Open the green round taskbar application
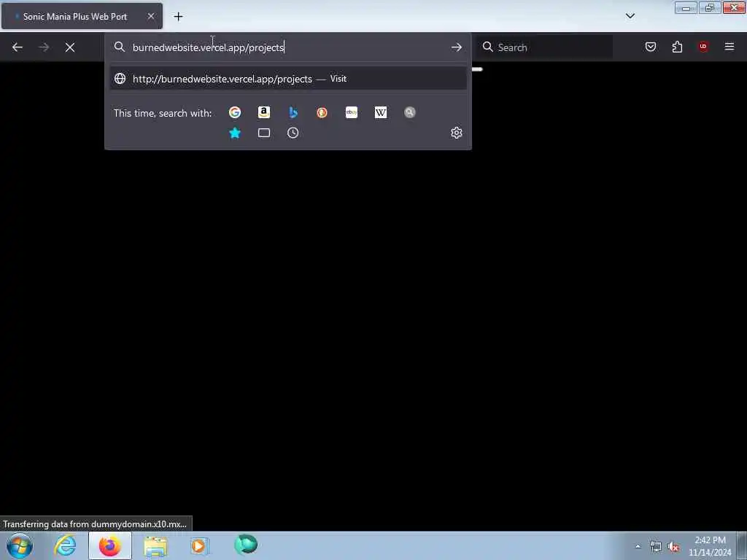The height and width of the screenshot is (560, 747). pyautogui.click(x=246, y=545)
